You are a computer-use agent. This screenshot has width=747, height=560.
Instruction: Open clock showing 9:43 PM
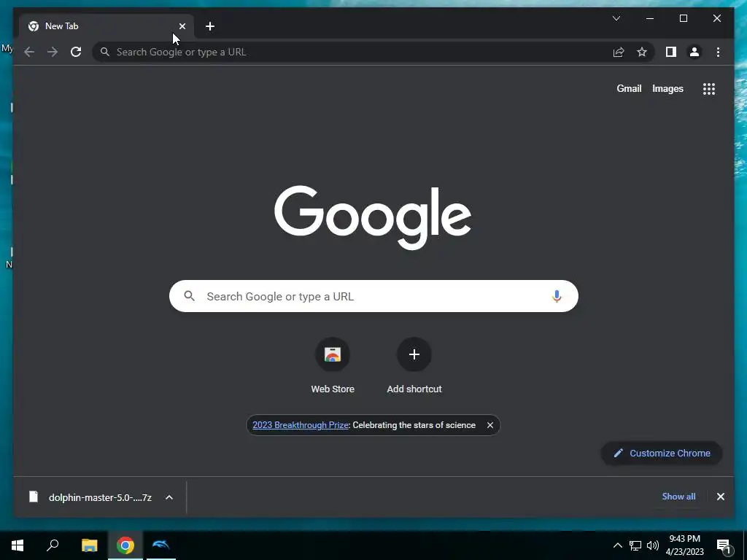[x=684, y=545]
